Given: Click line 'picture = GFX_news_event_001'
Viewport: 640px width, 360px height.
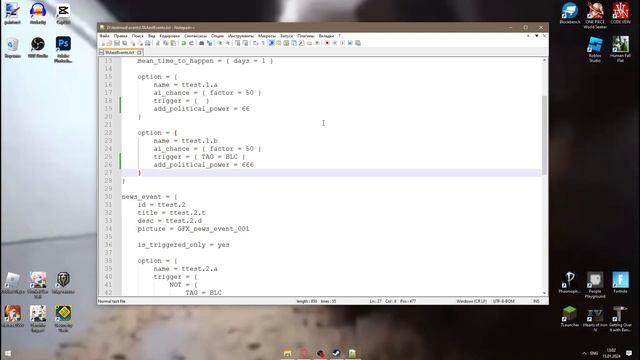Looking at the screenshot, I should tap(193, 229).
